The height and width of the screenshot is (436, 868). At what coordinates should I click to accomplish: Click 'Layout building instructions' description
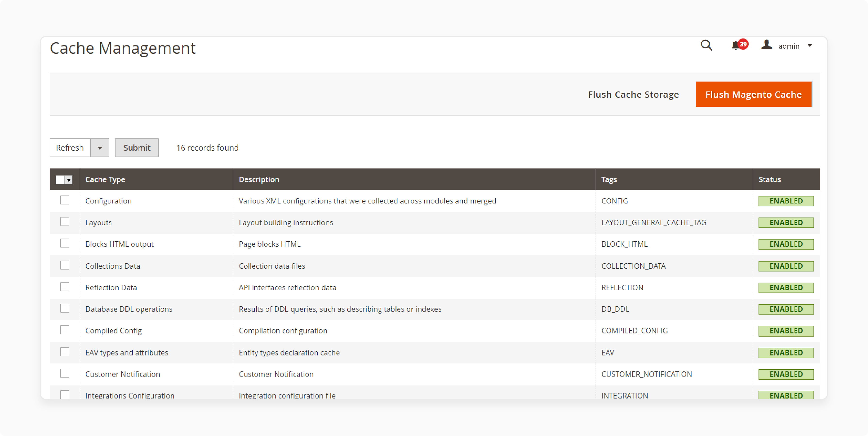click(x=286, y=223)
